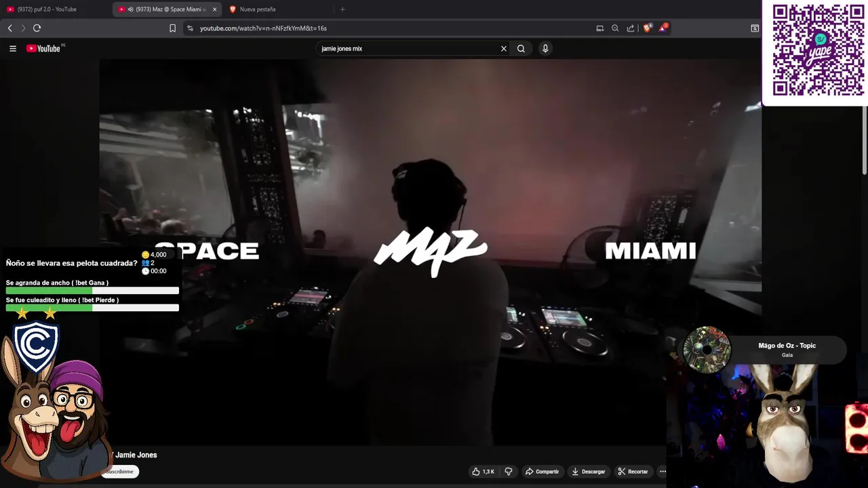Click the address bar URL youtube.com/watch

pyautogui.click(x=263, y=28)
